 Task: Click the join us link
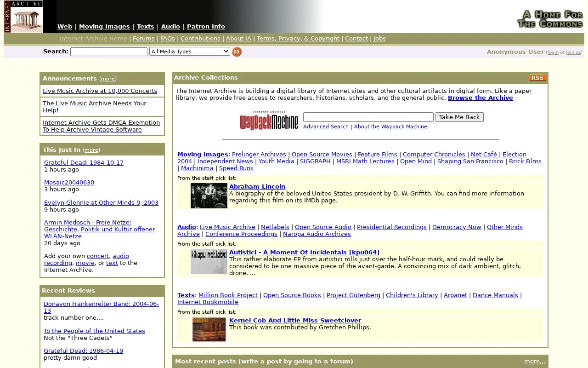573,52
